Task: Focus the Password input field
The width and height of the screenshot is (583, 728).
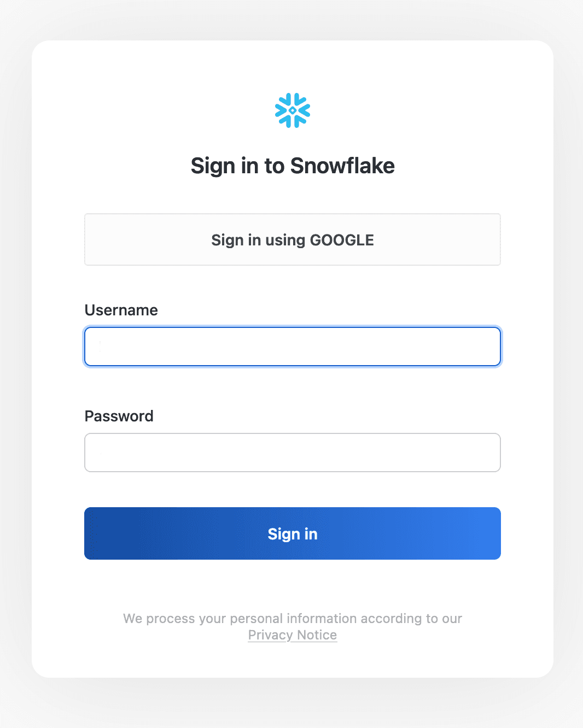Action: pyautogui.click(x=293, y=453)
